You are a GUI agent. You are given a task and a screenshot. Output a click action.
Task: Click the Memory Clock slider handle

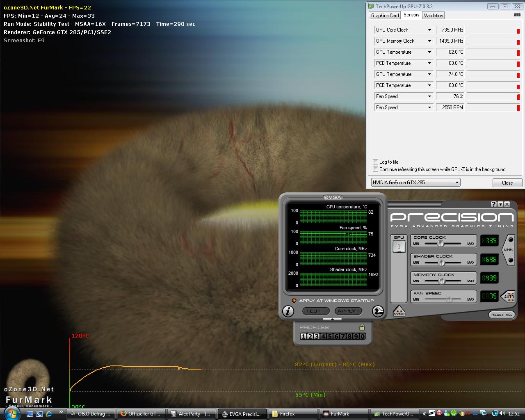tap(442, 281)
